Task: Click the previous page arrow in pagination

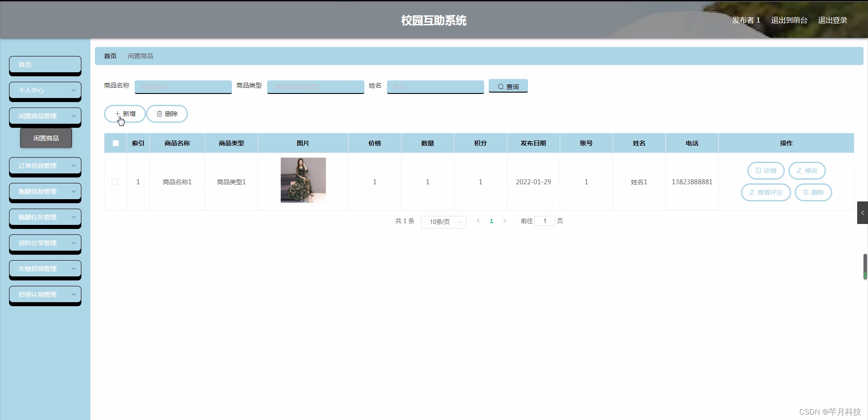Action: coord(478,221)
